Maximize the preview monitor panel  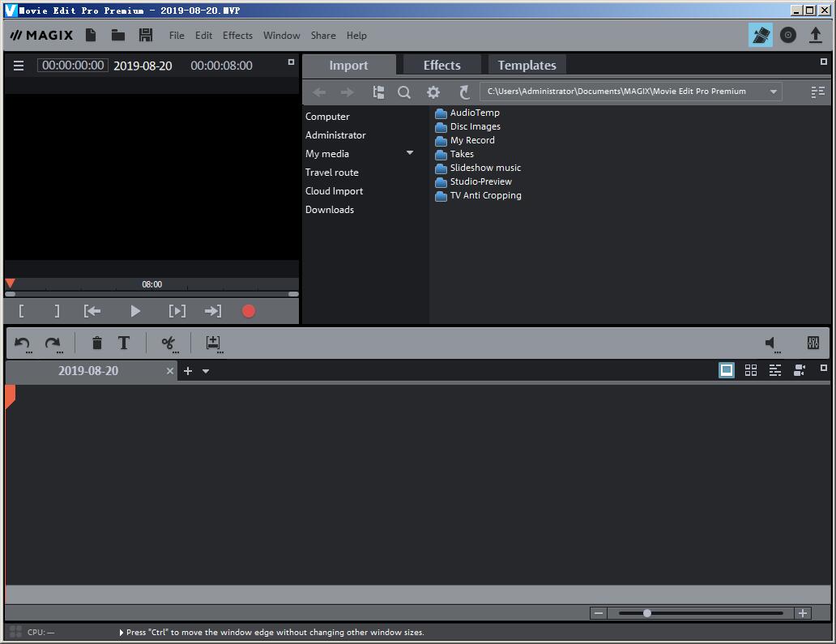291,62
